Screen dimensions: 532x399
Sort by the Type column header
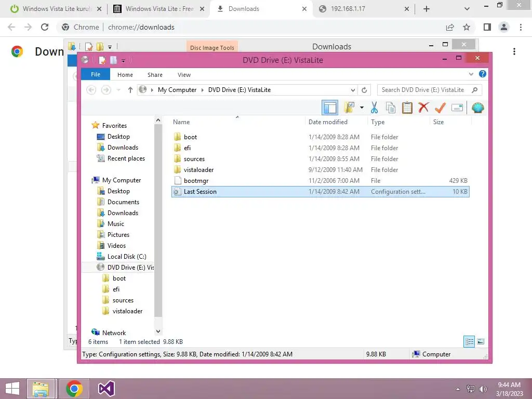click(x=398, y=122)
